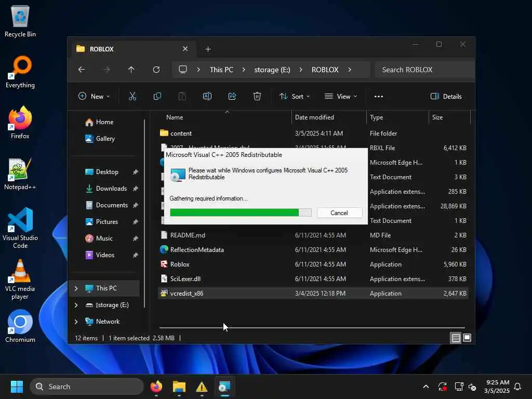The image size is (532, 399).
Task: Click Firefox icon in taskbar
Action: point(156,387)
